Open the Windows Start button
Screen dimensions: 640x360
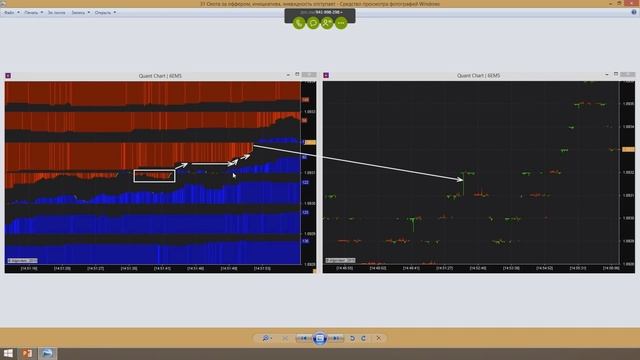8,353
